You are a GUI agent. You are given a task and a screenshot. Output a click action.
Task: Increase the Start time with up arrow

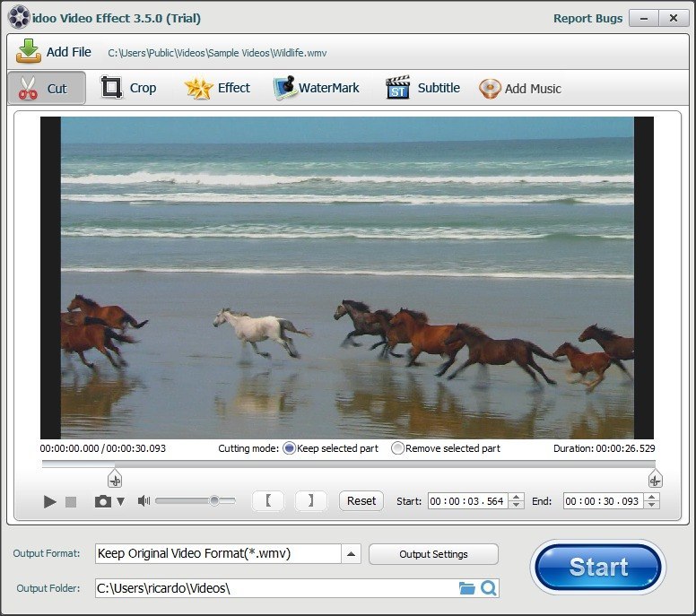(x=517, y=497)
